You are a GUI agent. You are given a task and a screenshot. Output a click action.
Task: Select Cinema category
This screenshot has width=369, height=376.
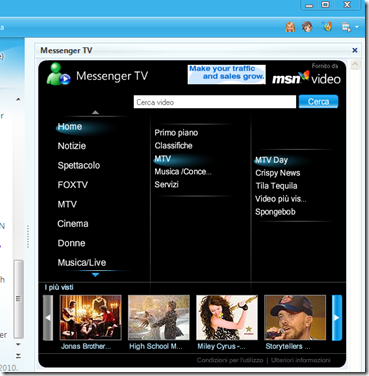(x=73, y=224)
